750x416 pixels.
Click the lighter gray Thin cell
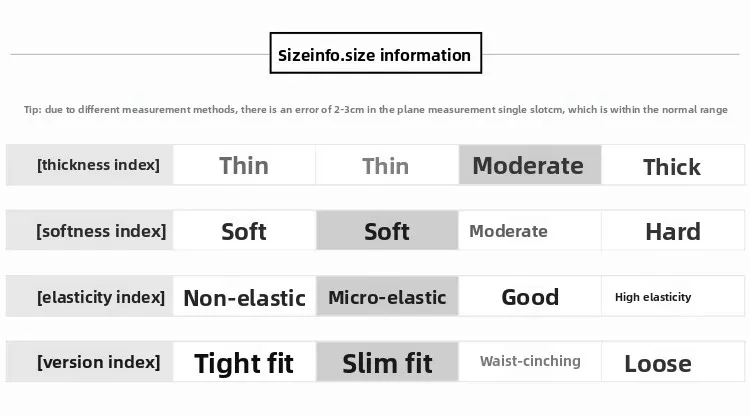tap(386, 165)
